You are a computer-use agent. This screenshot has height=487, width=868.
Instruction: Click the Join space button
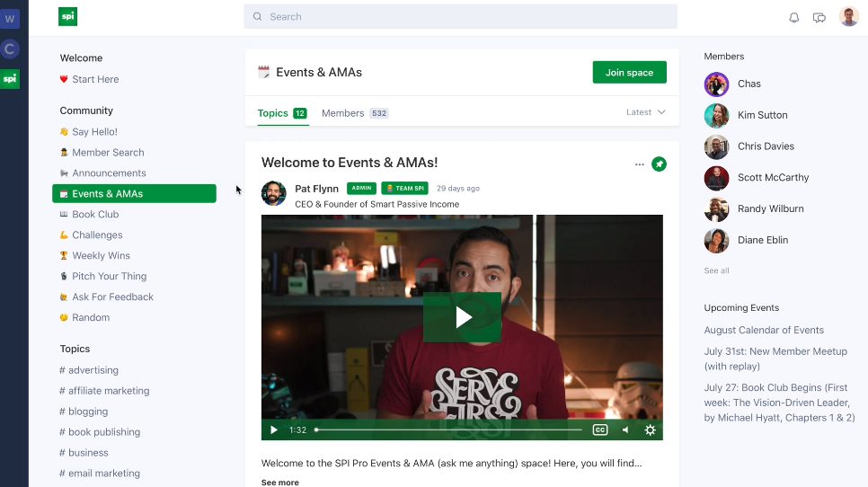click(x=629, y=73)
